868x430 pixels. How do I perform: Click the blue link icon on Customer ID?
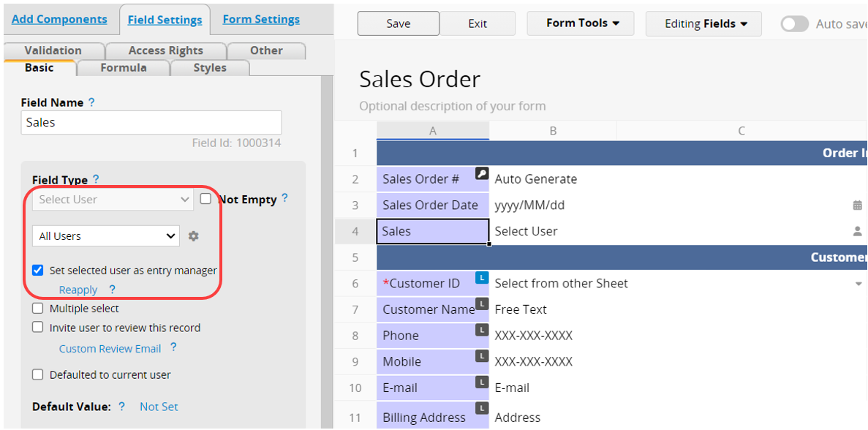coord(481,277)
